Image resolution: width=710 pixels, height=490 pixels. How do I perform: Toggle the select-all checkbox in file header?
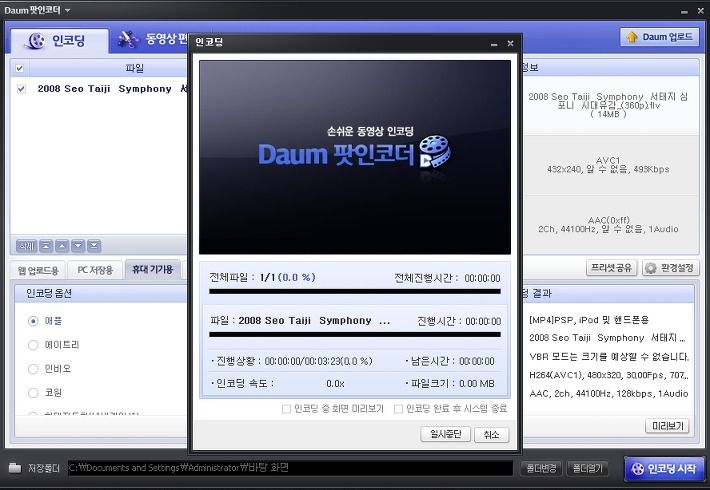pyautogui.click(x=19, y=68)
